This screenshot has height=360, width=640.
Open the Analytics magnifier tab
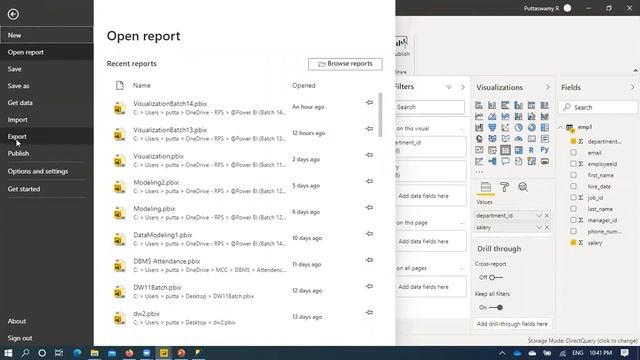[x=523, y=187]
